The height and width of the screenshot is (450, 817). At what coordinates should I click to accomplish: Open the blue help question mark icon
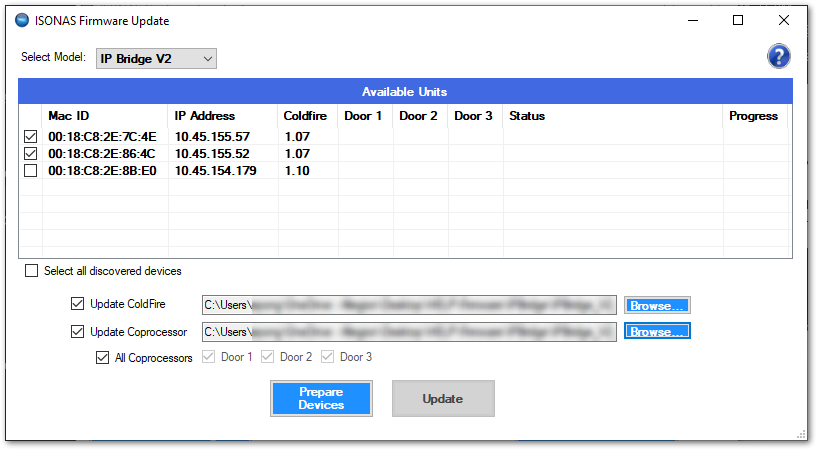click(x=778, y=56)
